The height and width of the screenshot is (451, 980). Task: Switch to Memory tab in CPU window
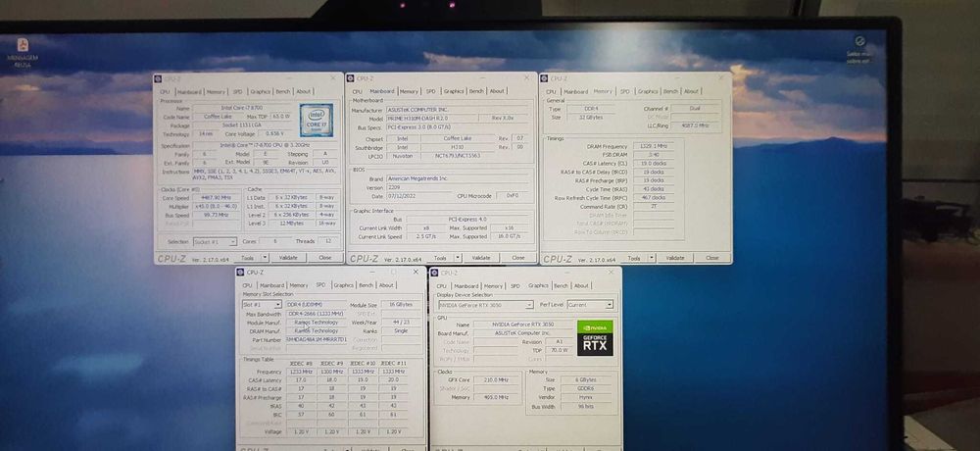click(216, 91)
